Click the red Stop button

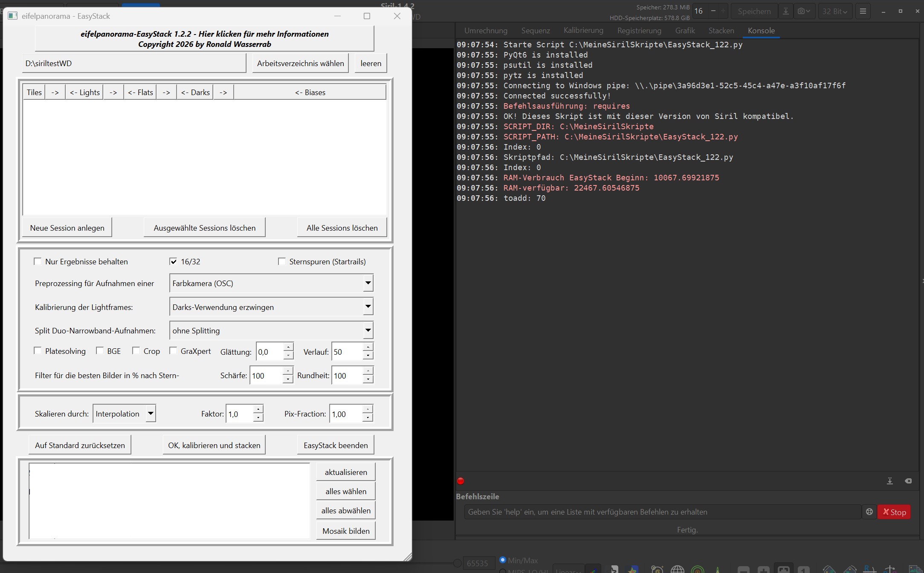point(894,512)
